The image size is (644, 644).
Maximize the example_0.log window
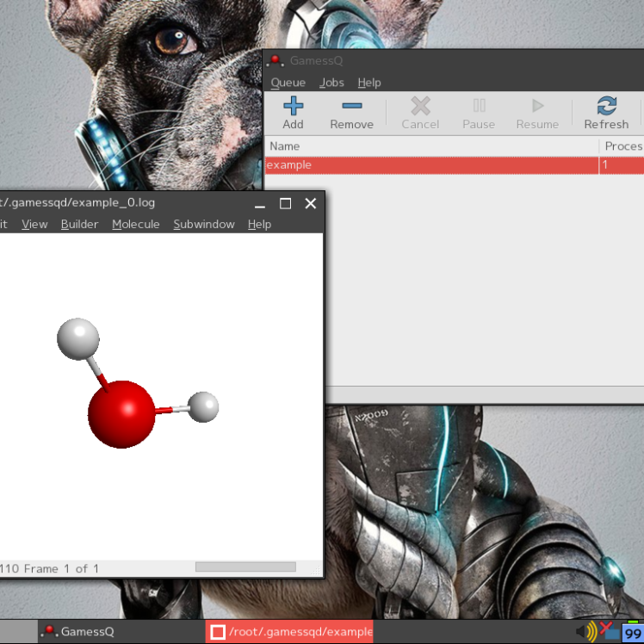click(285, 204)
